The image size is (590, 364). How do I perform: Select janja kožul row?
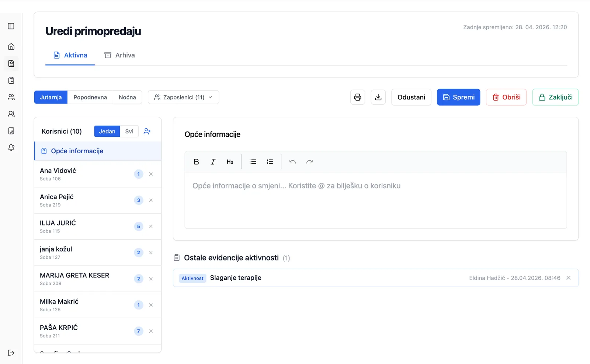point(98,252)
